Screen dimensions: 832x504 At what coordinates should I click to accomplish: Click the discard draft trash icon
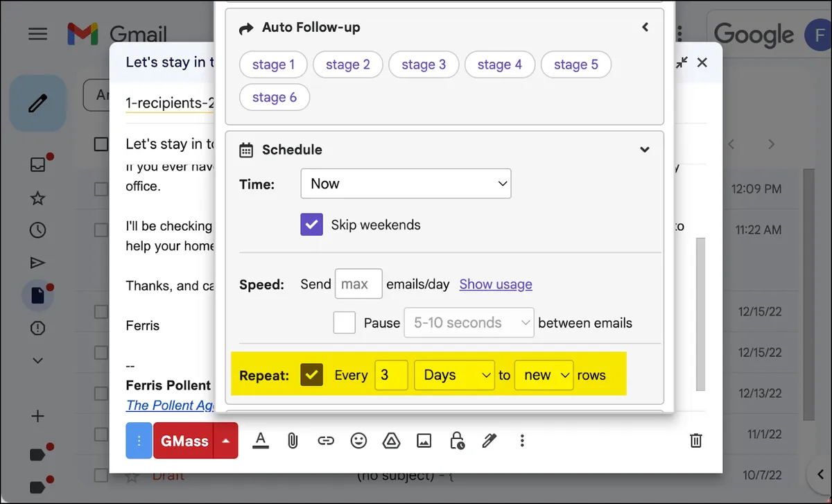[x=697, y=440]
